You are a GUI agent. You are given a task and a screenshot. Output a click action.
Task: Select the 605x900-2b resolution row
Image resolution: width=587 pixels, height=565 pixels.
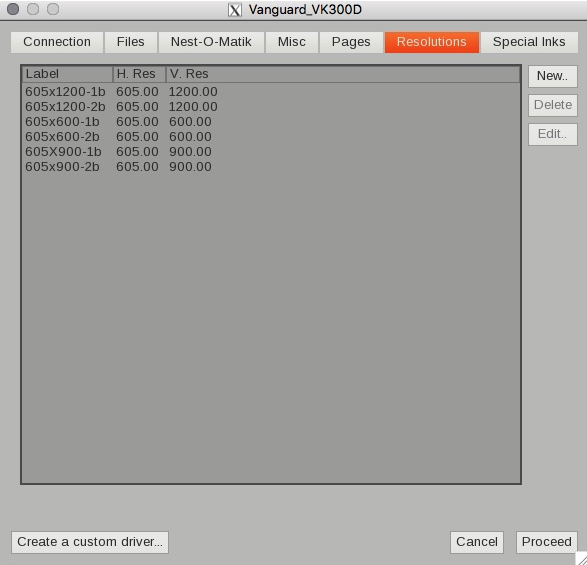(x=271, y=167)
